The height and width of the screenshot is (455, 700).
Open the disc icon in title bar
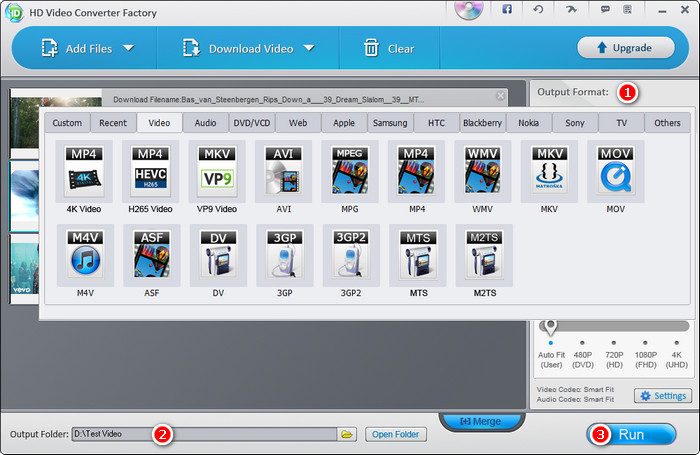[469, 9]
